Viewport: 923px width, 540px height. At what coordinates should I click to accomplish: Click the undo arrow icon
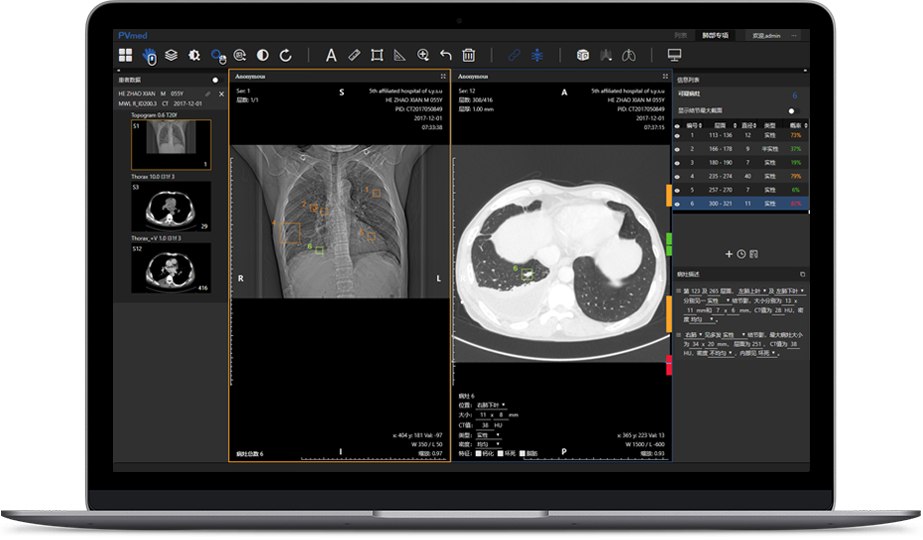click(x=446, y=55)
